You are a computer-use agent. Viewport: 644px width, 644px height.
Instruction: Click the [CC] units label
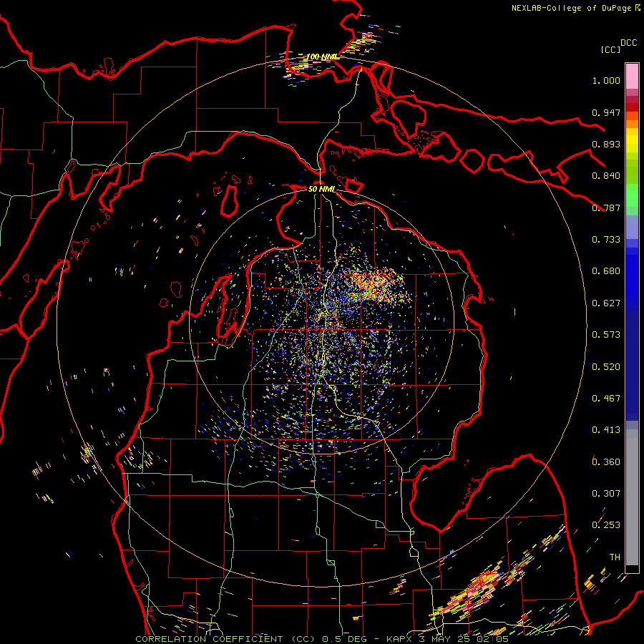click(x=610, y=49)
